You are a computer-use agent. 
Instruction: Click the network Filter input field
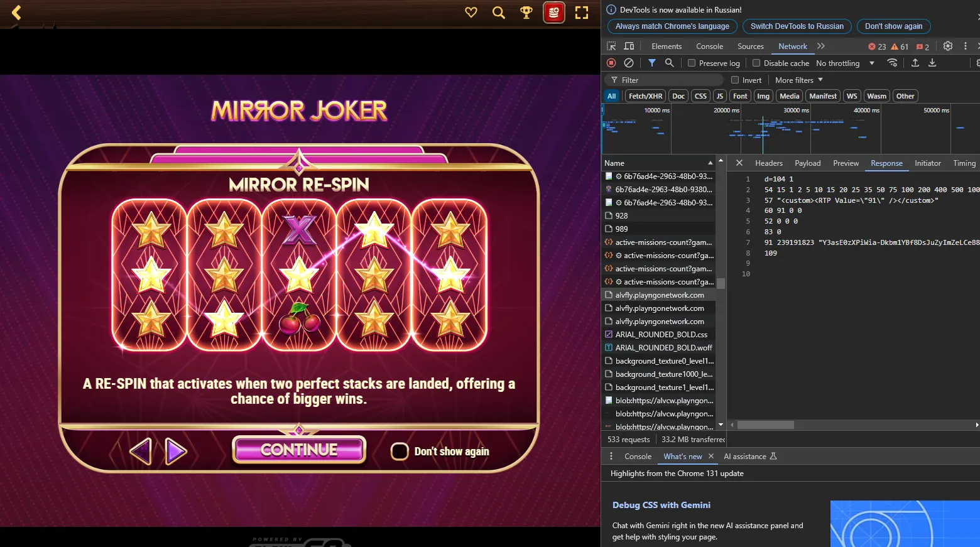[664, 80]
